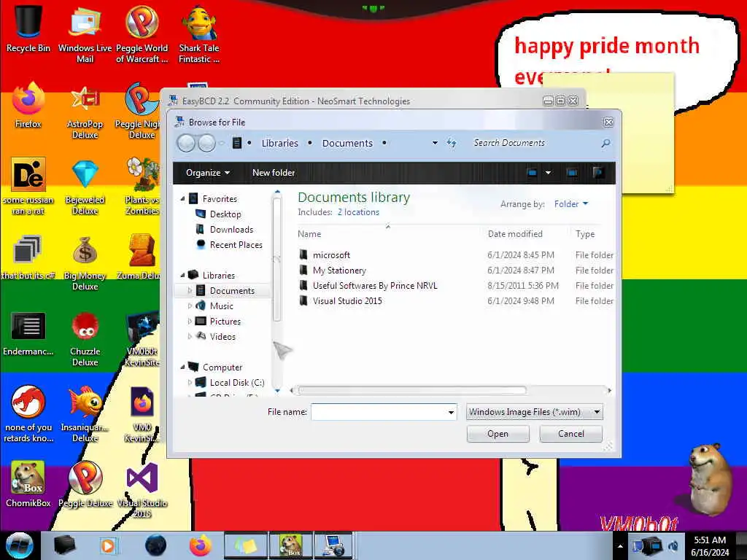Screen dimensions: 747x560
Task: Open Firefox from the taskbar
Action: pyautogui.click(x=200, y=545)
